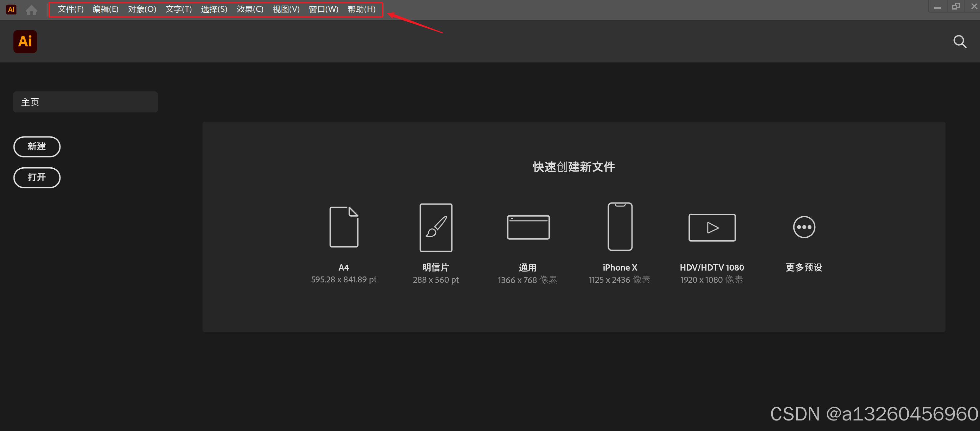
Task: Select the 主页 home tab
Action: click(85, 102)
